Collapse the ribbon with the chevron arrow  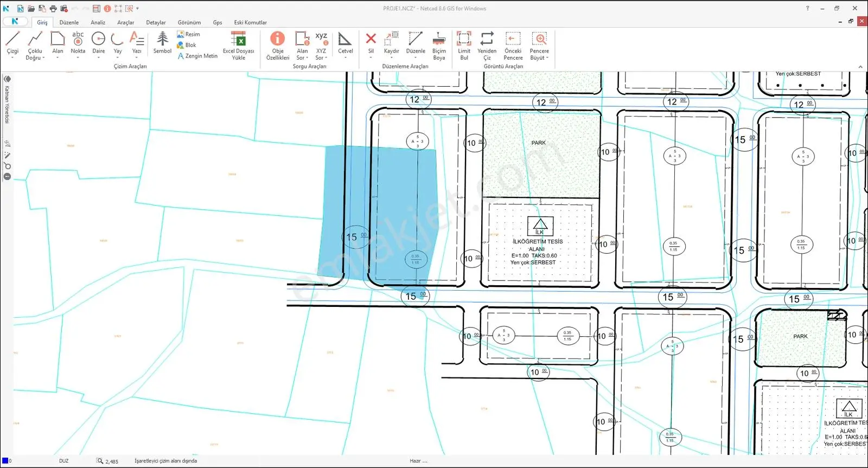point(860,67)
